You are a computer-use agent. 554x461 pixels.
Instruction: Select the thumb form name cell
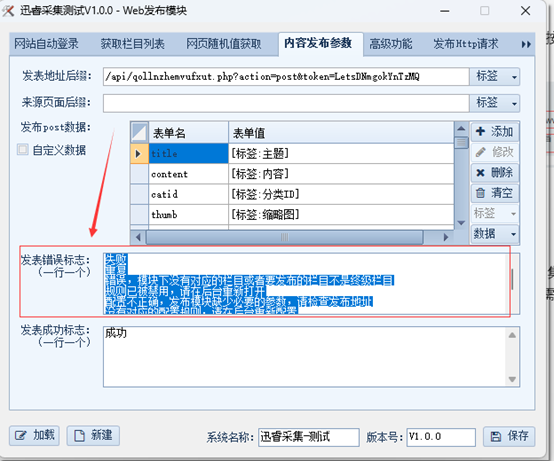(x=188, y=214)
